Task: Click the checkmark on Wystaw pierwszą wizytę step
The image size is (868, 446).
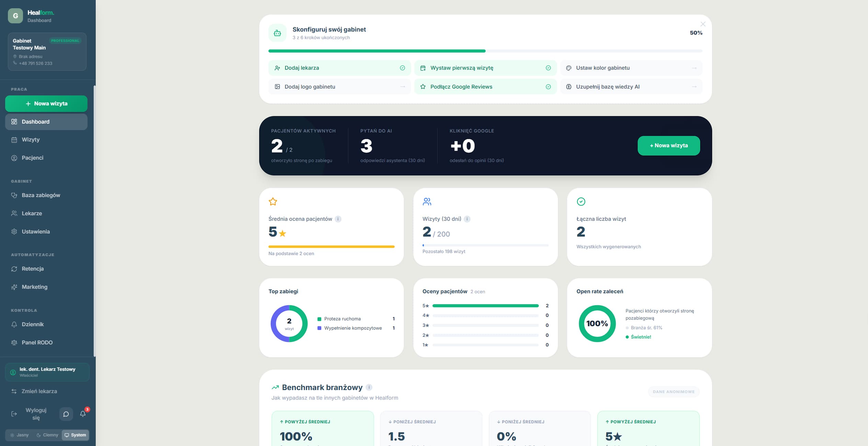Action: click(x=548, y=68)
